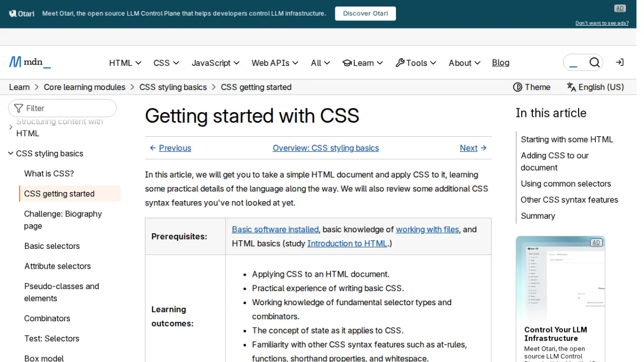Viewport: 644px width, 362px height.
Task: Click the Otari logo in banner
Action: coord(22,13)
